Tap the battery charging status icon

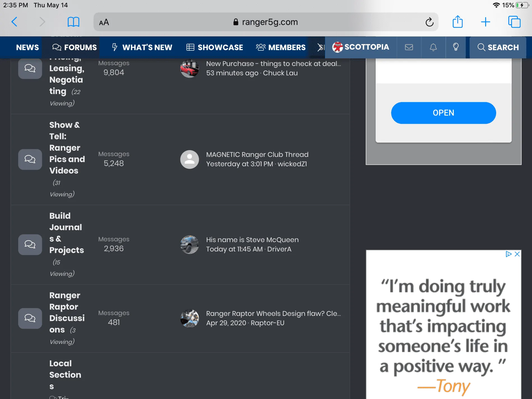click(522, 5)
